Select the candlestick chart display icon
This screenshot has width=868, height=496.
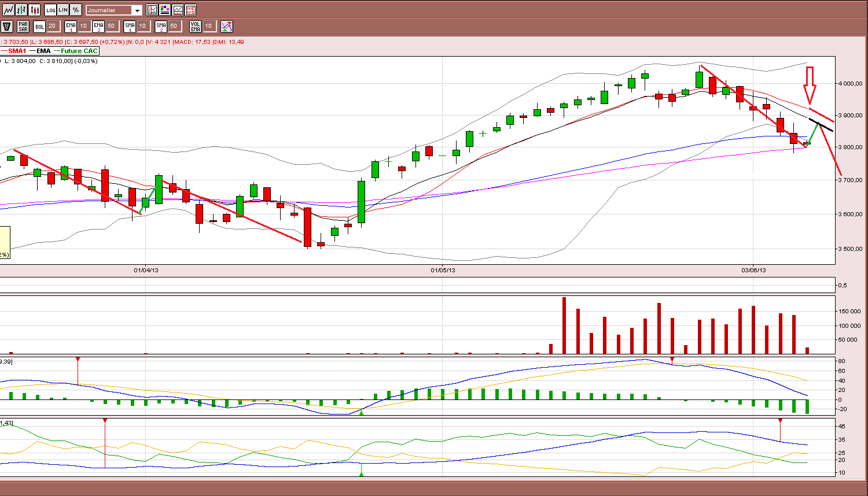pos(34,10)
